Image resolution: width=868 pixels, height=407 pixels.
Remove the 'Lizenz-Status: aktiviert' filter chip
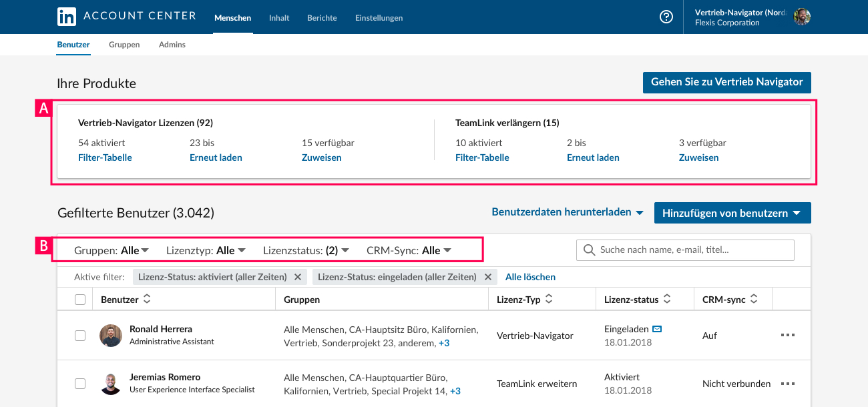click(298, 277)
